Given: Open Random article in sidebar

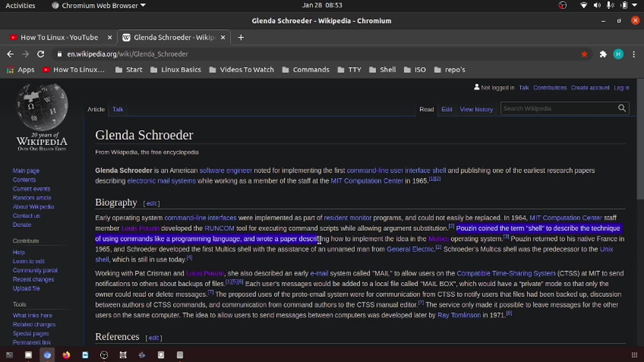Looking at the screenshot, I should [x=32, y=198].
